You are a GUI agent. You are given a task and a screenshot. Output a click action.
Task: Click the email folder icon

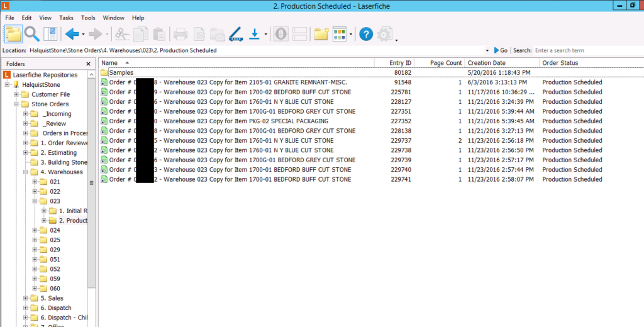217,35
